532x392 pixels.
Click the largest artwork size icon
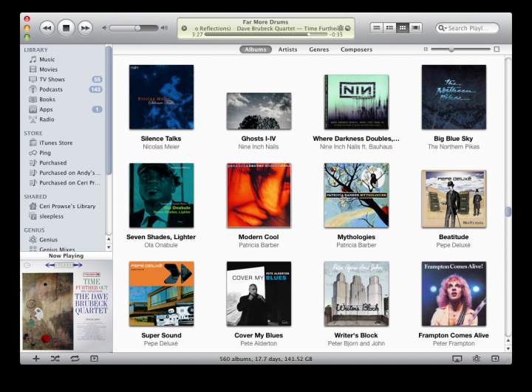[x=497, y=49]
